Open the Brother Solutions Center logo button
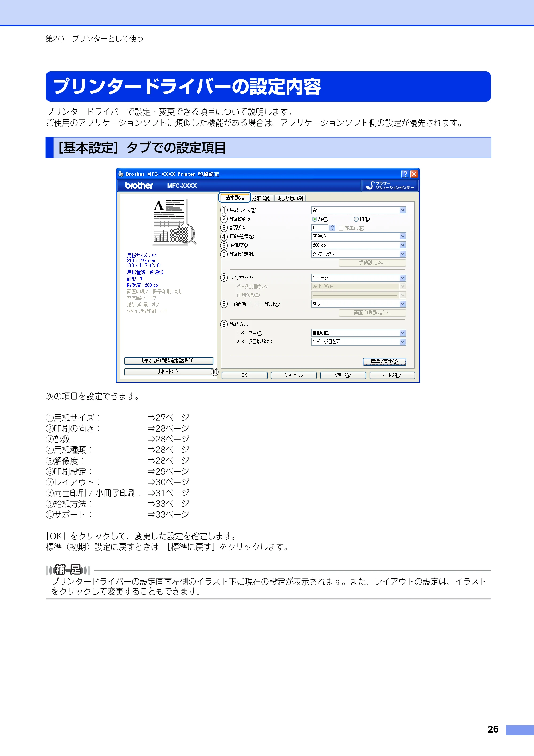534x756 pixels. pos(390,185)
